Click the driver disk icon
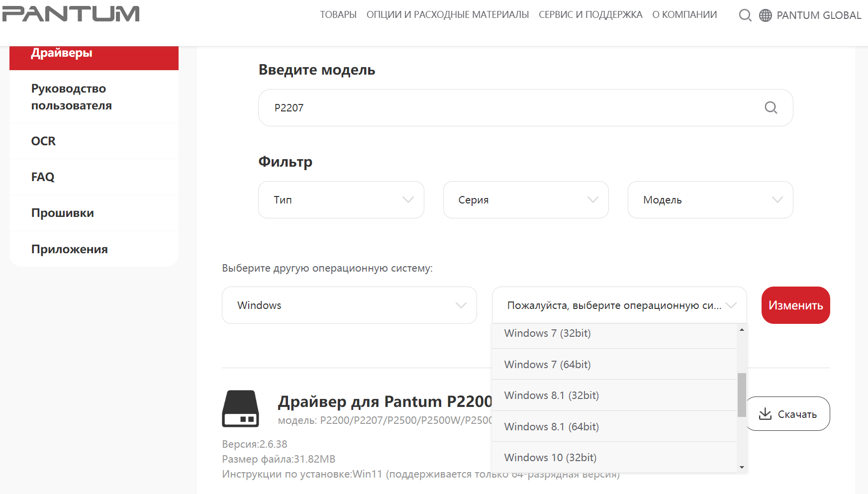This screenshot has width=868, height=494. [240, 408]
